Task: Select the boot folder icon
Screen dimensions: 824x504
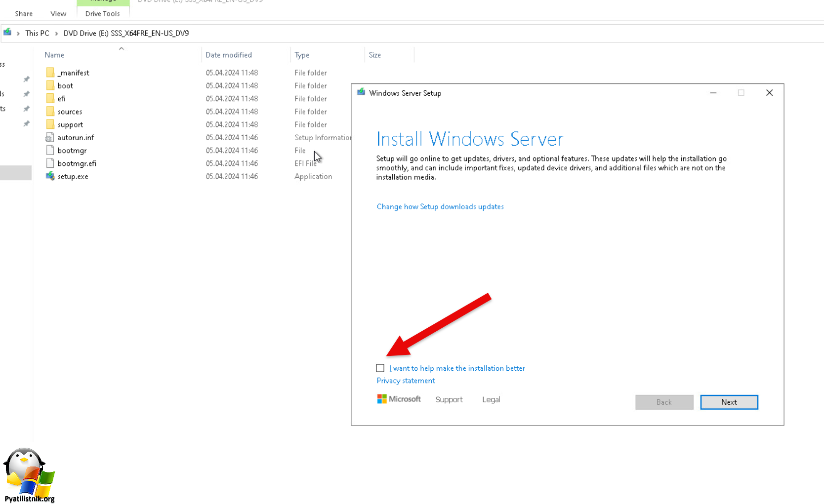Action: [x=50, y=86]
